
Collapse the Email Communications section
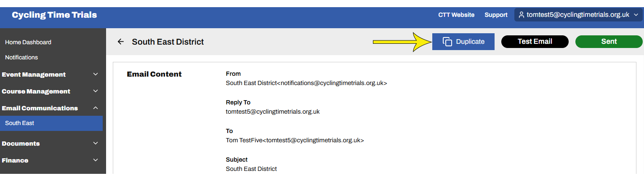[96, 108]
